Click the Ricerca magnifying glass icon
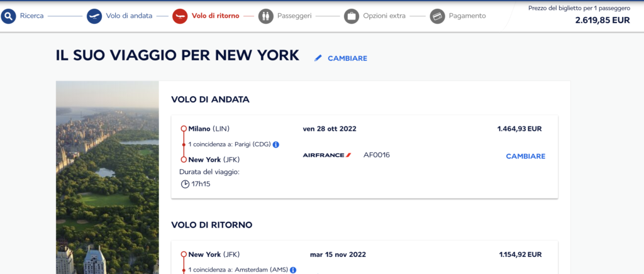Image resolution: width=644 pixels, height=274 pixels. [x=9, y=16]
